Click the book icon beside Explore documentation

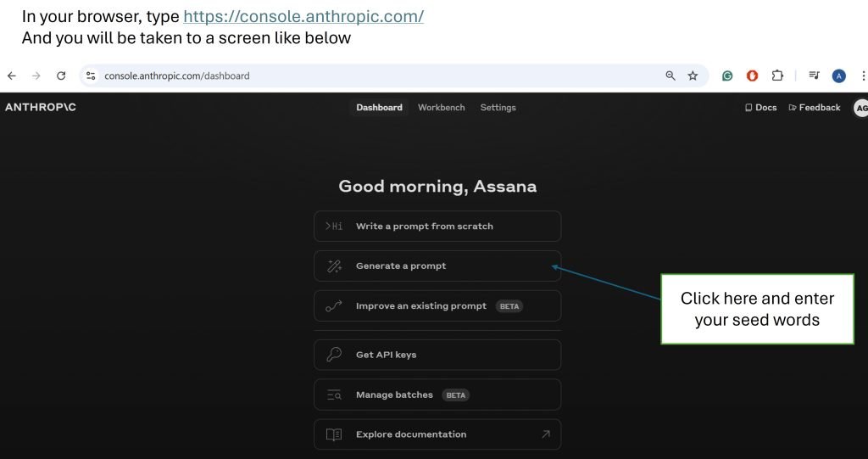pyautogui.click(x=334, y=434)
